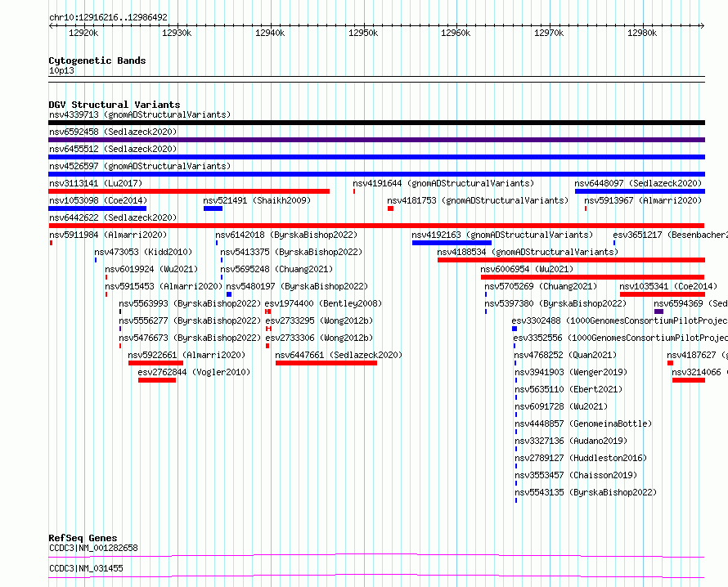Viewport: 728px width, 587px height.
Task: Open nsv6019924 (Wu2021) label
Action: 151,269
